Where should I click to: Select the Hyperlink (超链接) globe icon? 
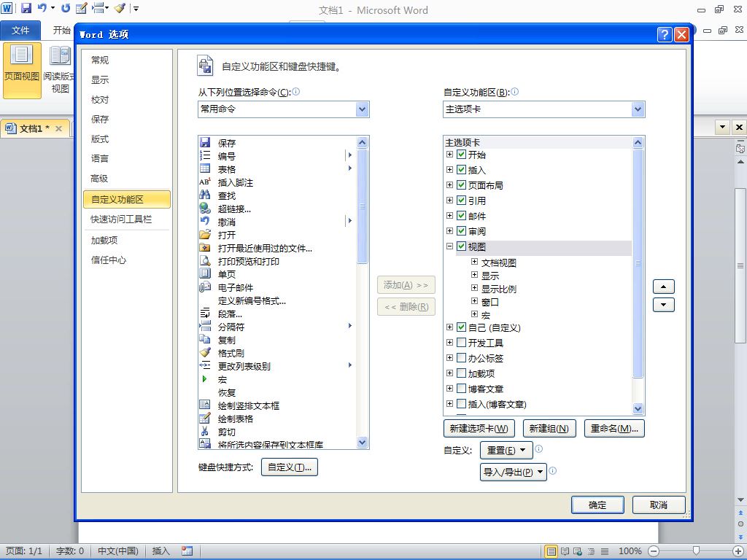click(x=205, y=208)
